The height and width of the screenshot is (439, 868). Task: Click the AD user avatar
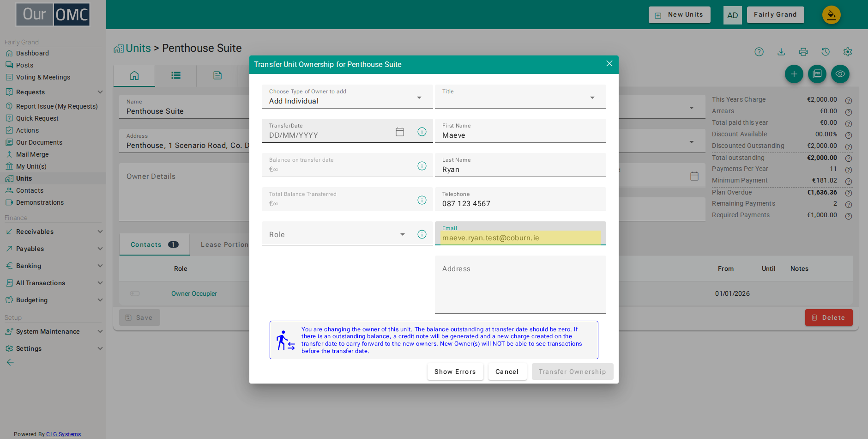pos(733,15)
